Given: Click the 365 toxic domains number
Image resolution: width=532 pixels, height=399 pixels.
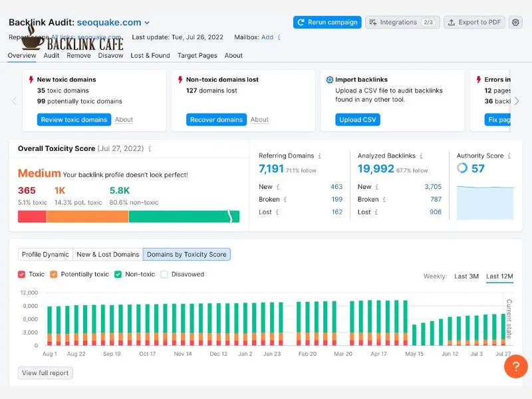Looking at the screenshot, I should pyautogui.click(x=27, y=191).
